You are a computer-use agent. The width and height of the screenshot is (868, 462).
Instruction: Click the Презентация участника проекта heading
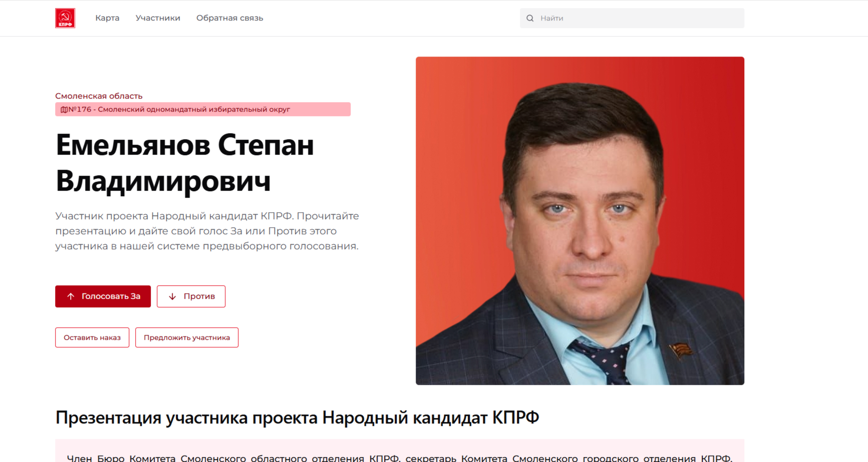click(x=297, y=417)
